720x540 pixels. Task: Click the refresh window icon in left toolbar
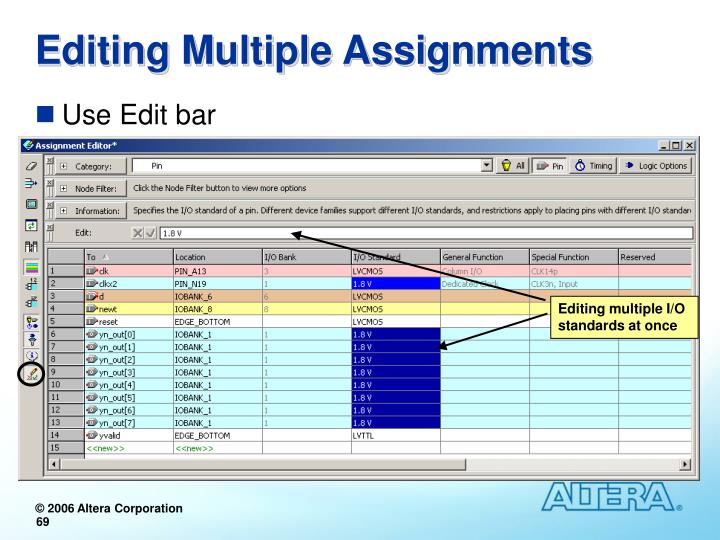(31, 225)
